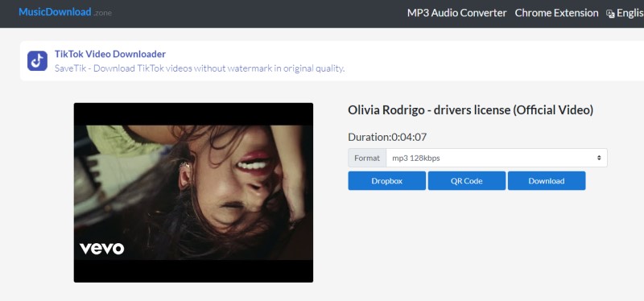Click the drivers license video thumbnail
Image resolution: width=644 pixels, height=301 pixels.
(x=193, y=192)
